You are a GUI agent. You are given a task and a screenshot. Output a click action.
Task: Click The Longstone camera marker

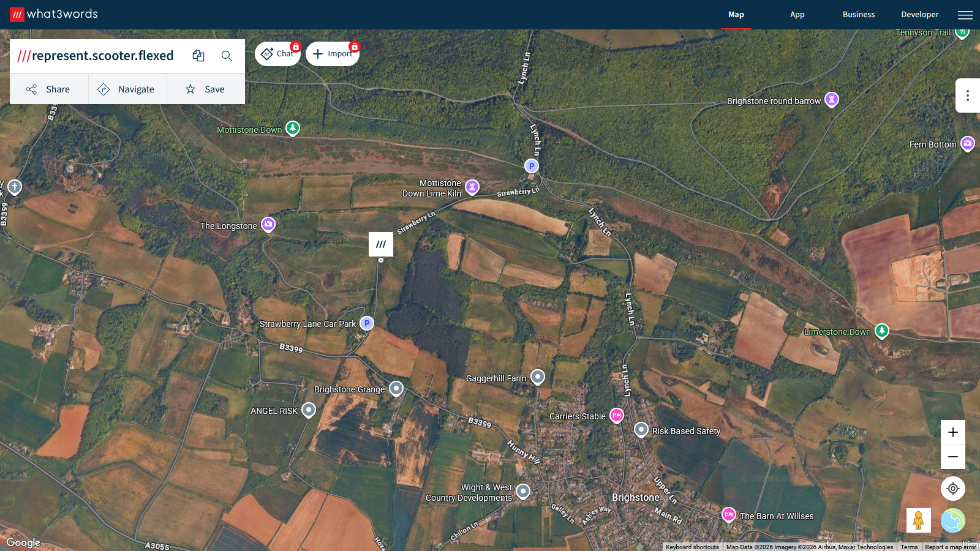tap(268, 225)
